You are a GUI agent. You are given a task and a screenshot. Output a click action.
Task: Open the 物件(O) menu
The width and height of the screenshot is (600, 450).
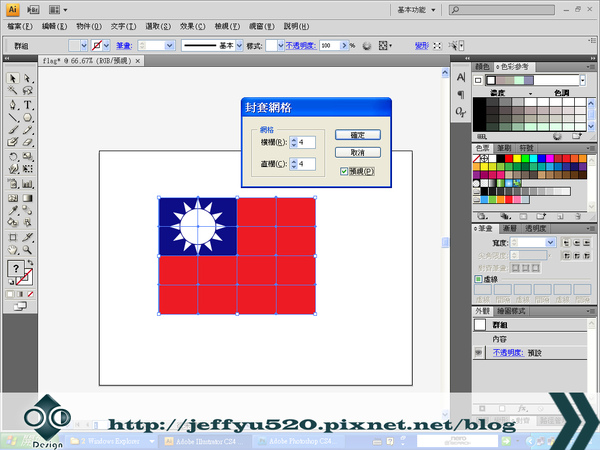coord(89,26)
